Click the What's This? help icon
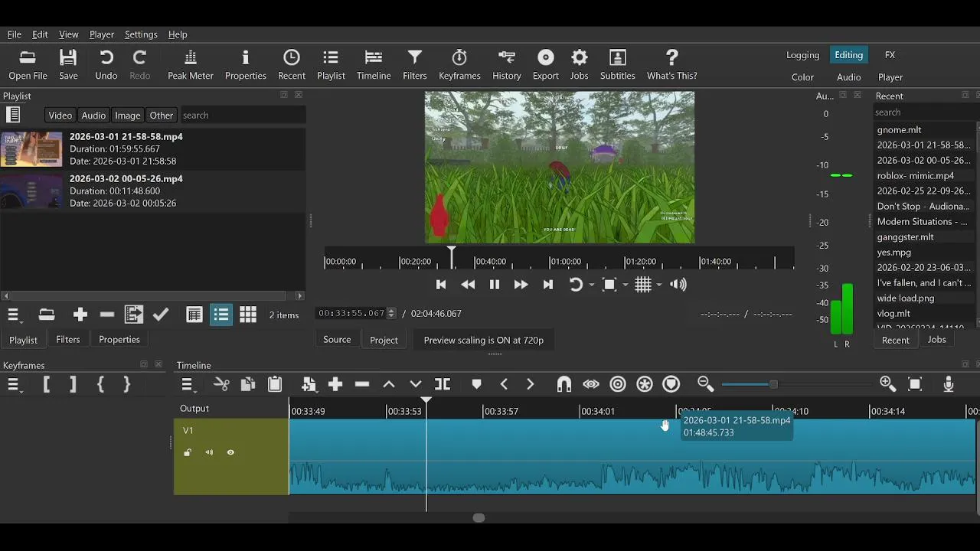Image resolution: width=980 pixels, height=551 pixels. click(x=671, y=65)
